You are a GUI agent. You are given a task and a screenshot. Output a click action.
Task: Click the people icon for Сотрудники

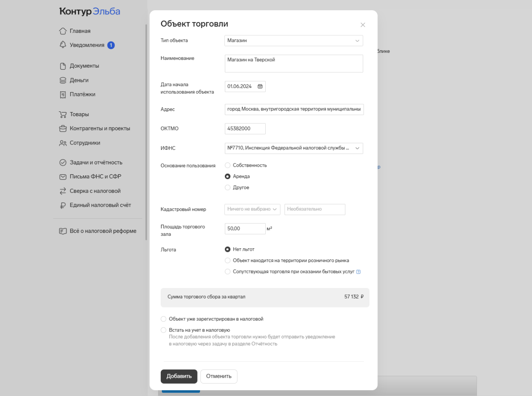pyautogui.click(x=63, y=143)
